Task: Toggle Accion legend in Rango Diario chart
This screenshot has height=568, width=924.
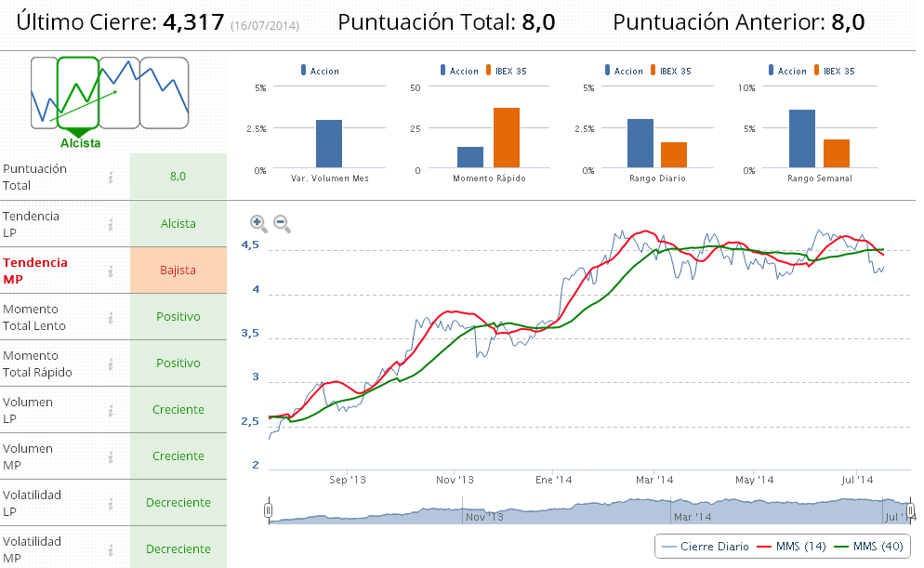Action: click(x=624, y=71)
